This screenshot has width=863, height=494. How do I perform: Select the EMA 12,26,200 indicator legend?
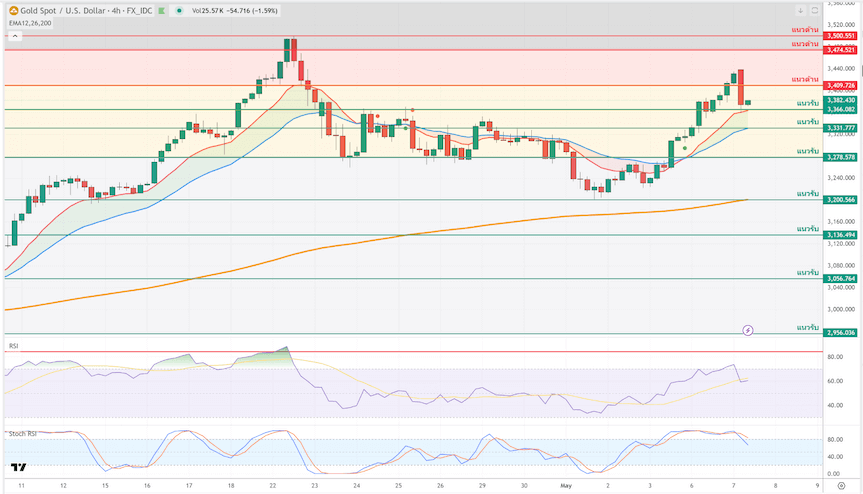coord(30,23)
